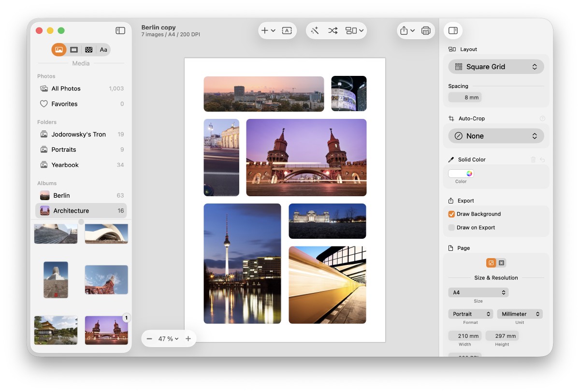Zoom out with the minus button
This screenshot has width=580, height=392.
[x=149, y=339]
